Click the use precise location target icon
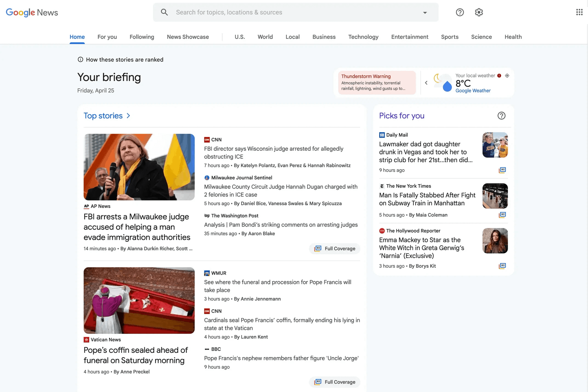Viewport: 588px width, 392px height. 507,76
